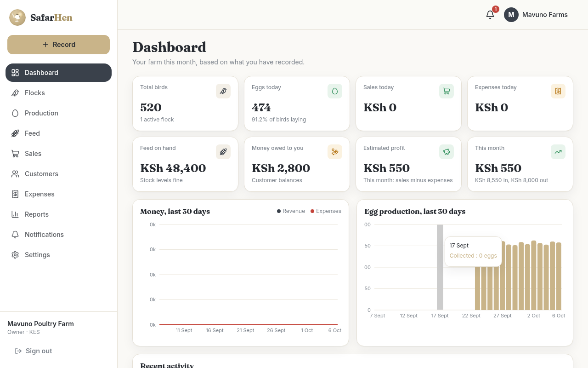The image size is (588, 368).
Task: Click the Mavuno Farms account name
Action: coord(545,15)
